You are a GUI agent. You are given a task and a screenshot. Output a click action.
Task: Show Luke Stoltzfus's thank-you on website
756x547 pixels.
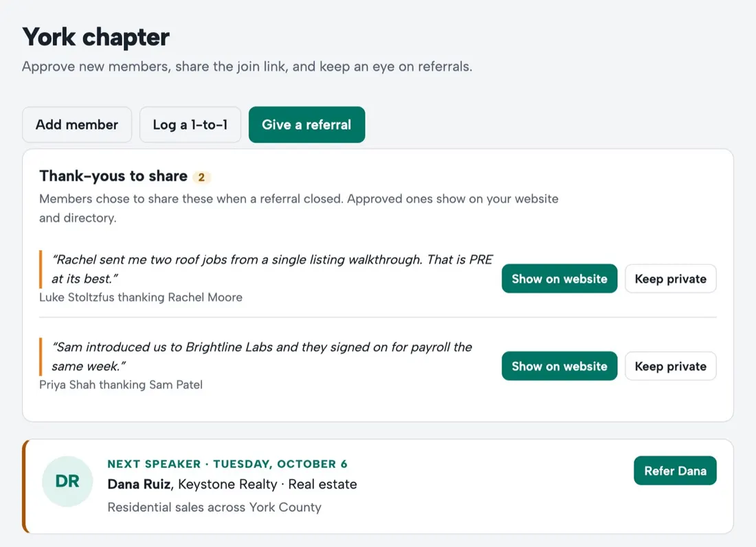(x=559, y=278)
